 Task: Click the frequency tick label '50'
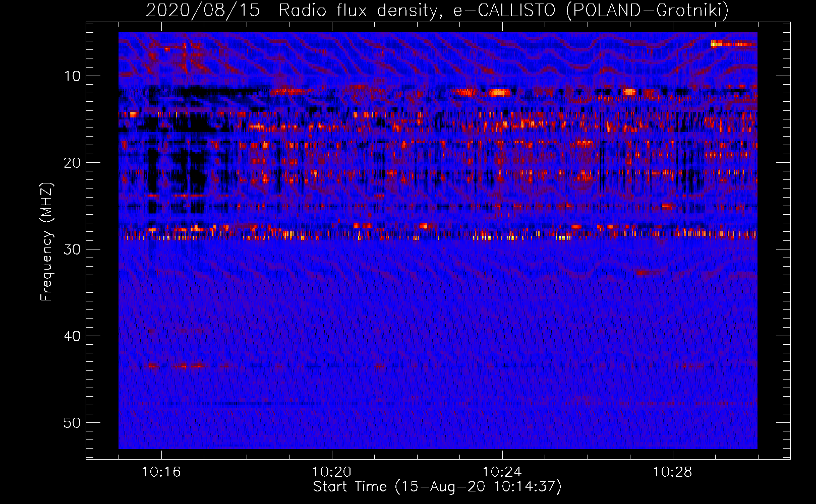[72, 423]
